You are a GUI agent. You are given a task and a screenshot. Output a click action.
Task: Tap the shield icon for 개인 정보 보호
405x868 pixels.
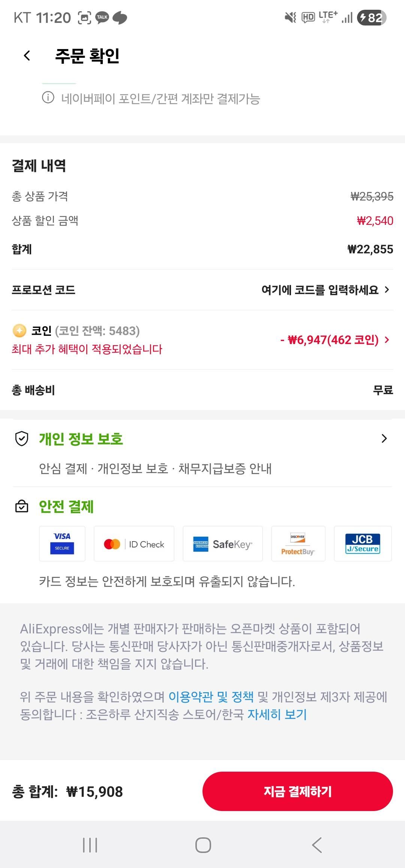[x=22, y=438]
